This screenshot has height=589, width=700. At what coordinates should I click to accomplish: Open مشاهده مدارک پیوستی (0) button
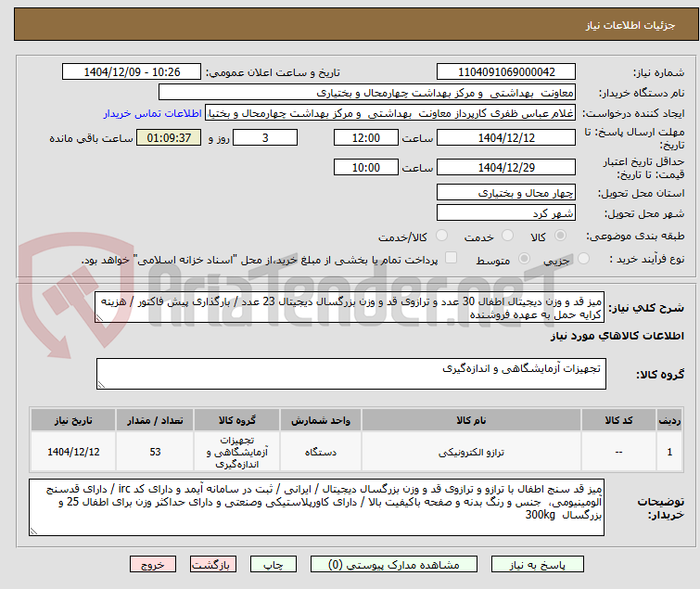coord(393,565)
